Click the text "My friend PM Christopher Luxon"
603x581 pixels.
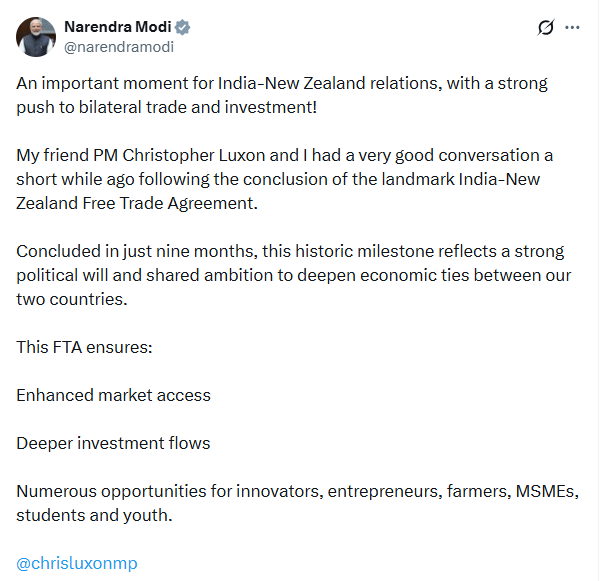(x=140, y=156)
